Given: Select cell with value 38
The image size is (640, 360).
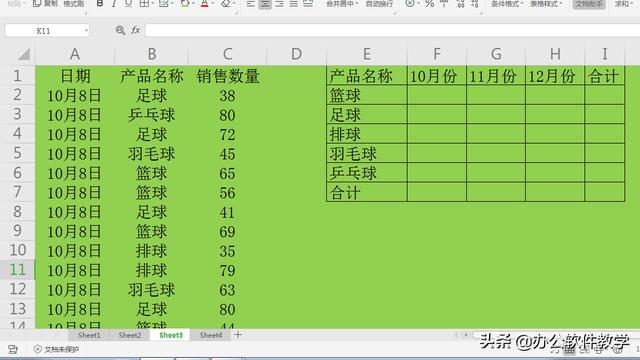Looking at the screenshot, I should tap(227, 96).
